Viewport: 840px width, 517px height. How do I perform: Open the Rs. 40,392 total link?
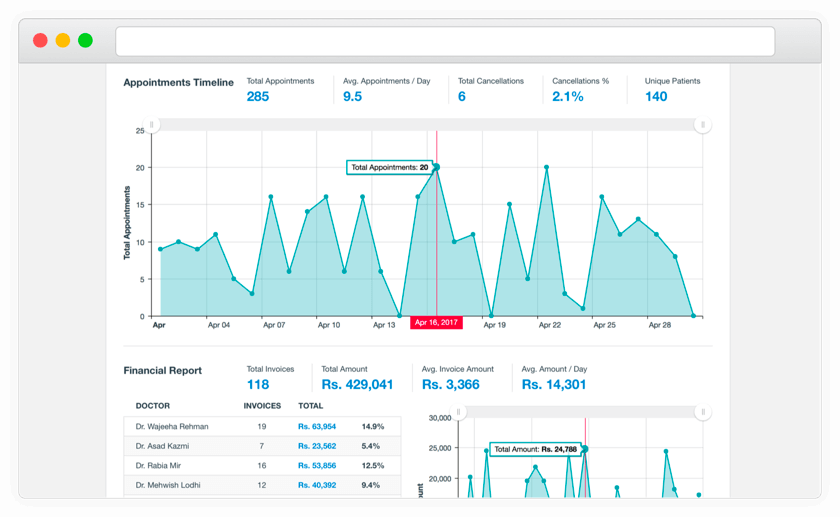pyautogui.click(x=317, y=485)
